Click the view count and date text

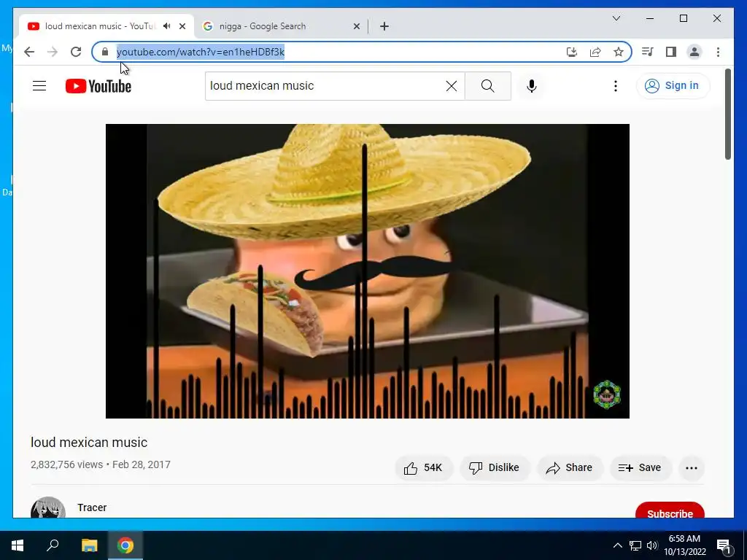101,464
